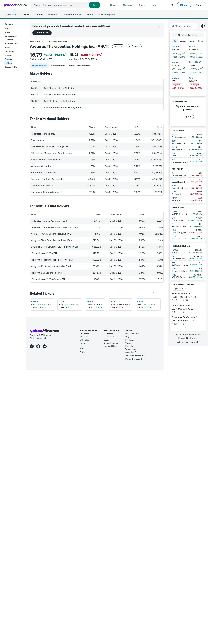Open the Quote Lookup settings gear
This screenshot has width=208, height=644.
point(203,26)
